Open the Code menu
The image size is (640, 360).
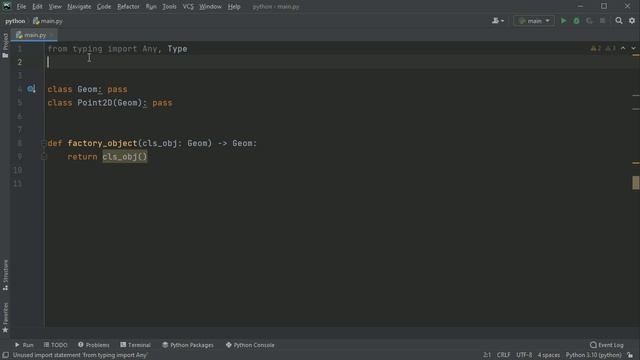[104, 7]
